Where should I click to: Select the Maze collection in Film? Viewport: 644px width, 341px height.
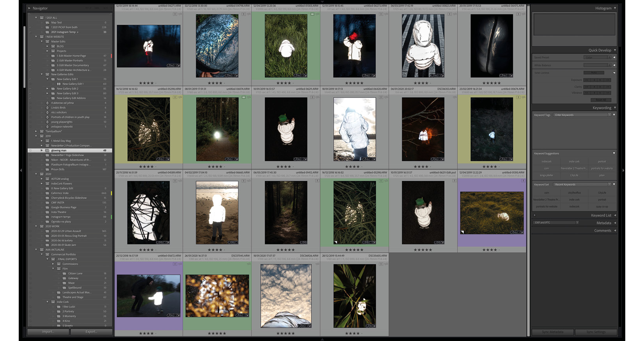click(71, 283)
